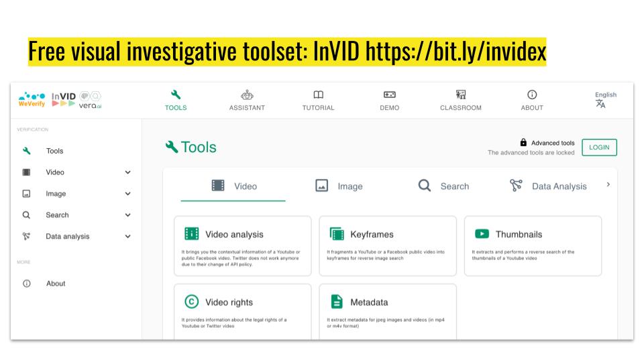The image size is (644, 362).
Task: Click the Video rights copyright icon
Action: pyautogui.click(x=191, y=302)
